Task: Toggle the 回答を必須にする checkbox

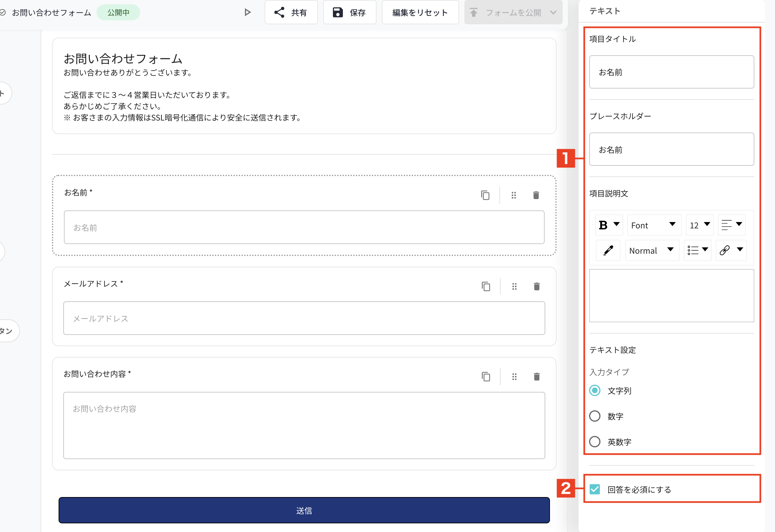Action: coord(595,489)
